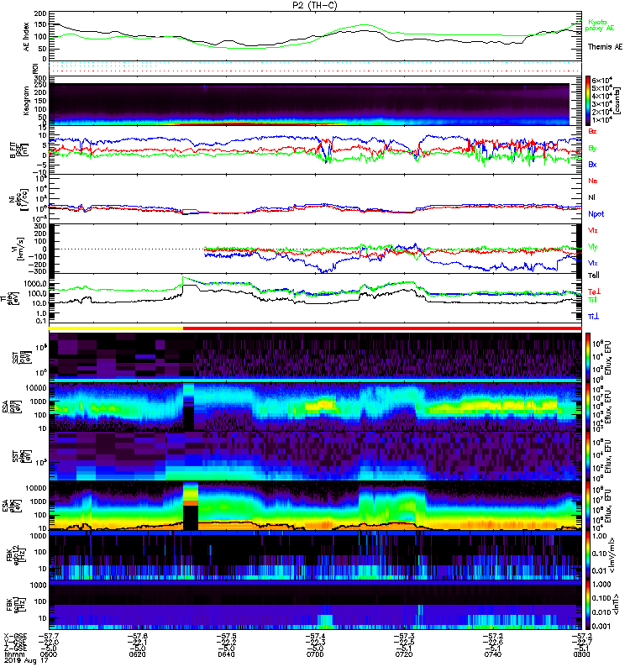Select the blue Ti perpendicular legend label
630x672 pixels.
coord(593,317)
